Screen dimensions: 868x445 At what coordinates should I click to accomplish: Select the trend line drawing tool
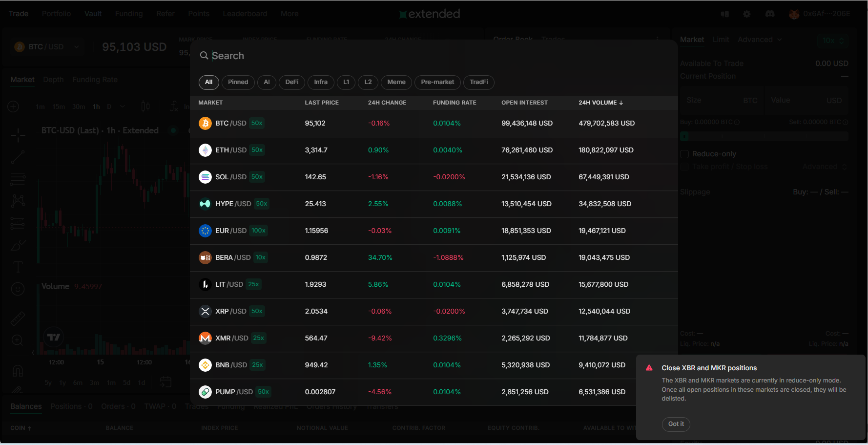18,157
